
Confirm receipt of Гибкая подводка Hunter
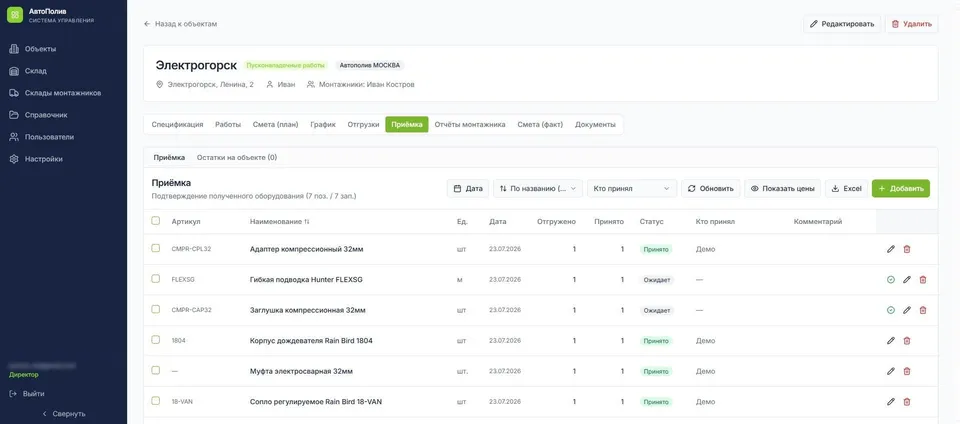coord(891,280)
